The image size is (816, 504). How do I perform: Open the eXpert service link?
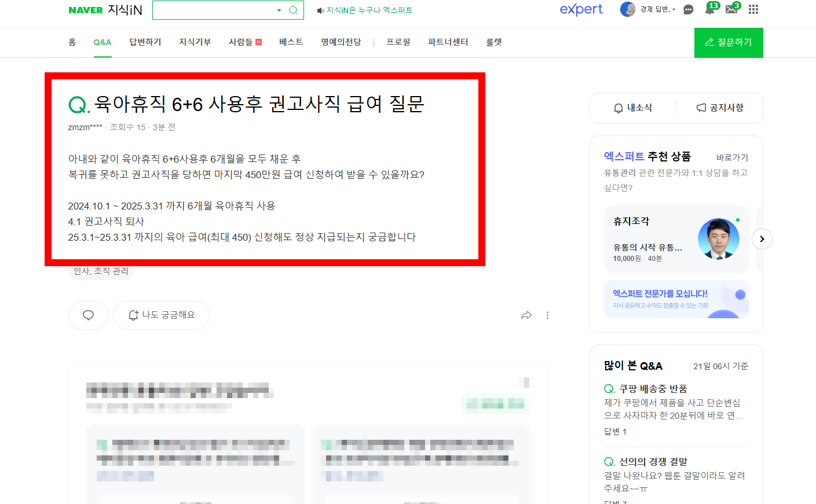pyautogui.click(x=581, y=9)
